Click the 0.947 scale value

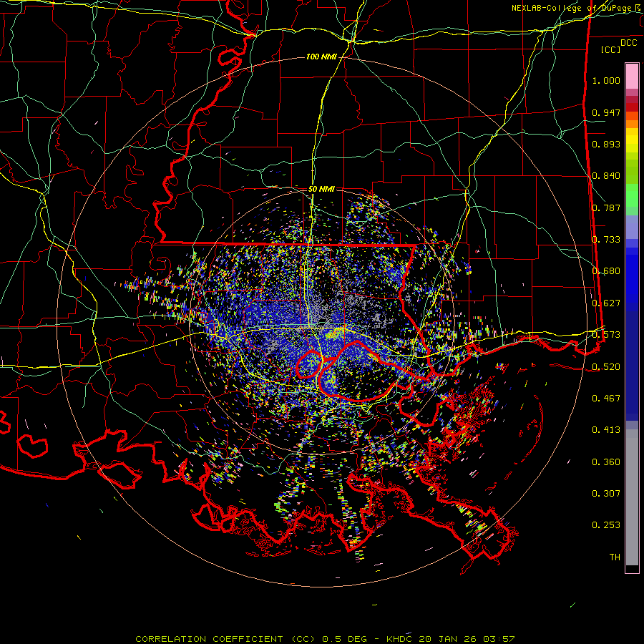(606, 112)
